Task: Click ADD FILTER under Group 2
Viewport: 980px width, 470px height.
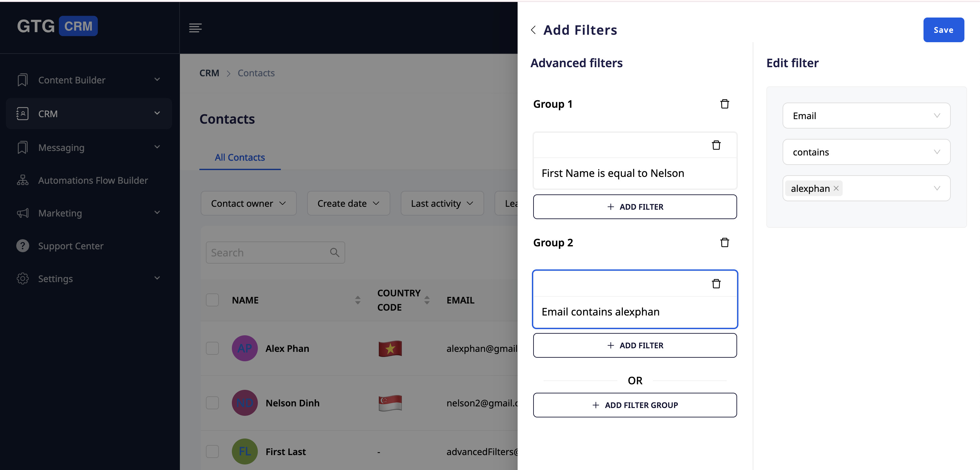Action: (635, 345)
